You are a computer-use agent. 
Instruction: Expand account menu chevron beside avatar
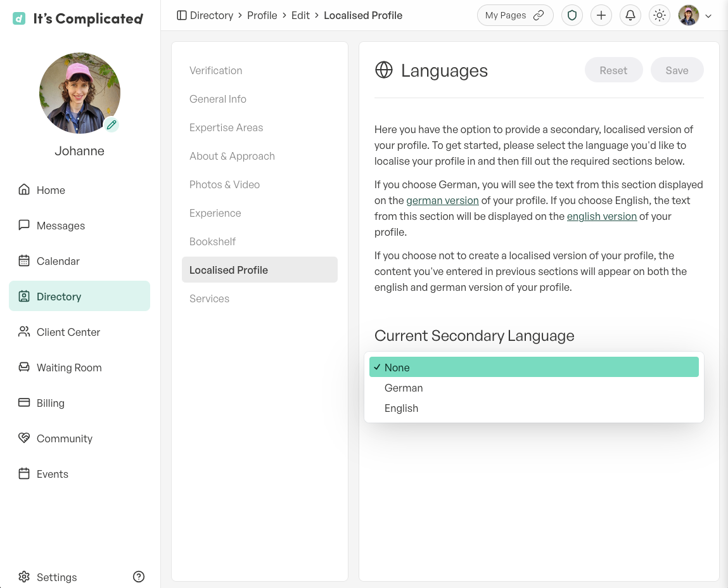(708, 16)
